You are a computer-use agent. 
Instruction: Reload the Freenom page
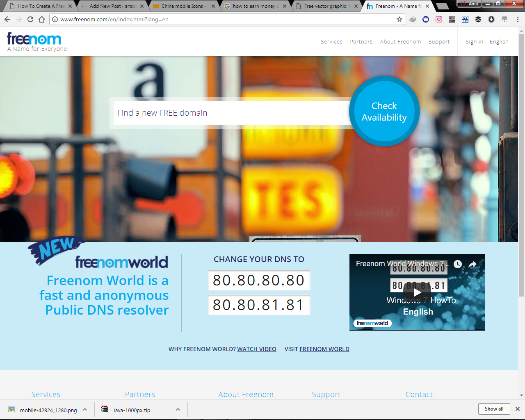click(30, 19)
